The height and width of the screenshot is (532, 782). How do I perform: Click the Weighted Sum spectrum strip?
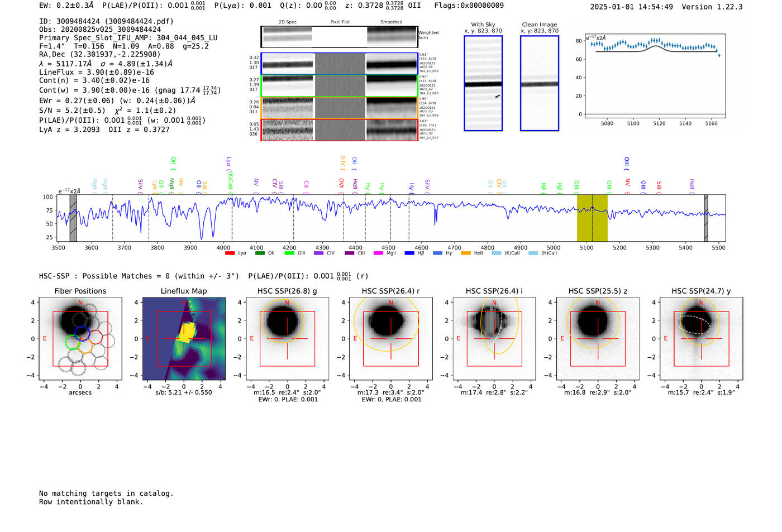[339, 37]
